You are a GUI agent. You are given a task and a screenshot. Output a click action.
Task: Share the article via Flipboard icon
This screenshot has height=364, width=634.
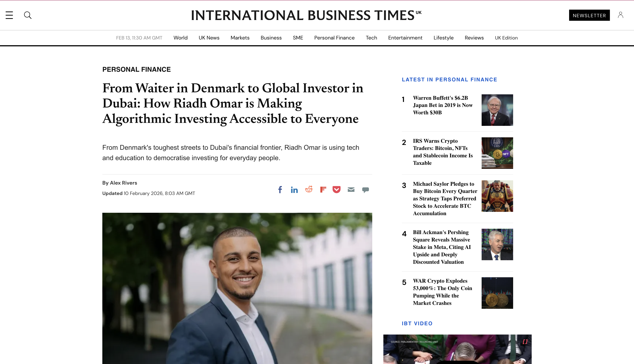point(323,190)
